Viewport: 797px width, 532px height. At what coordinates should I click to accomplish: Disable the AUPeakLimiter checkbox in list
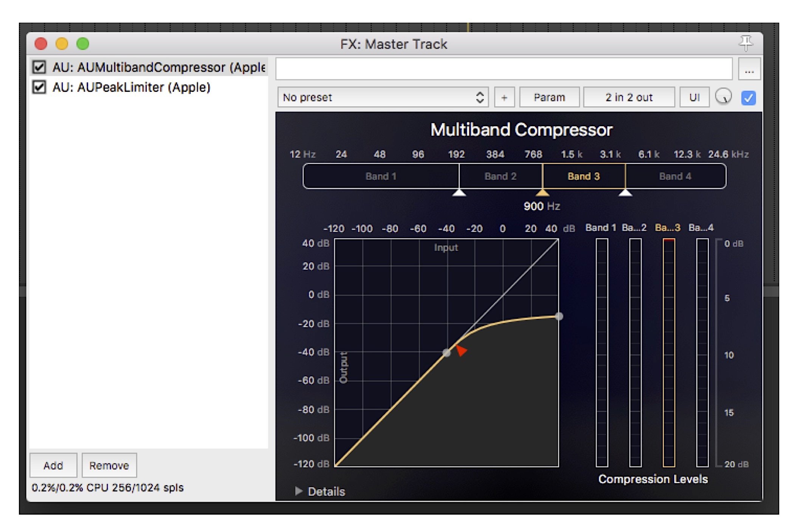(x=39, y=87)
